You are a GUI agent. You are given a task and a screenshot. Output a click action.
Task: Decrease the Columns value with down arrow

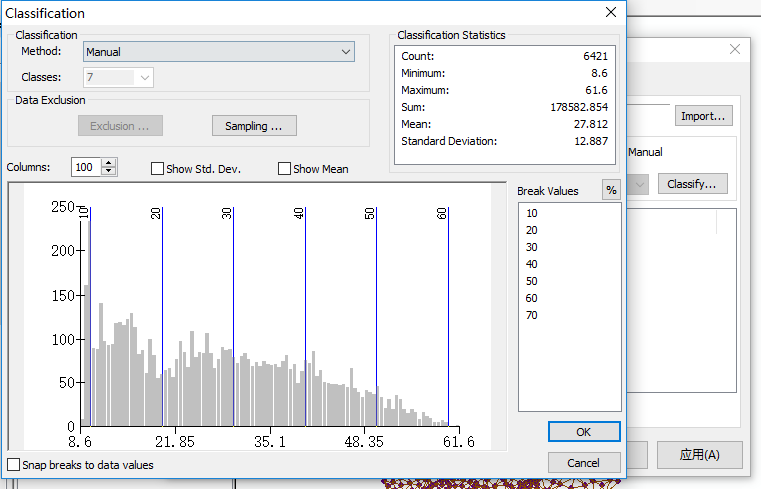(x=109, y=172)
